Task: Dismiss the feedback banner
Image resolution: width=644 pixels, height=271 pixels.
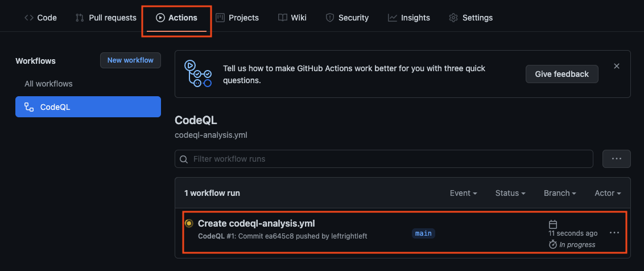Action: [x=617, y=66]
